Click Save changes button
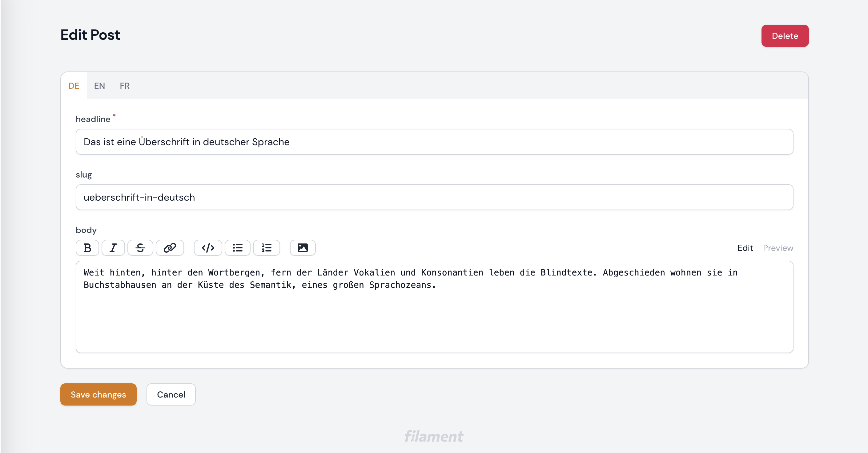Image resolution: width=868 pixels, height=453 pixels. pos(98,394)
